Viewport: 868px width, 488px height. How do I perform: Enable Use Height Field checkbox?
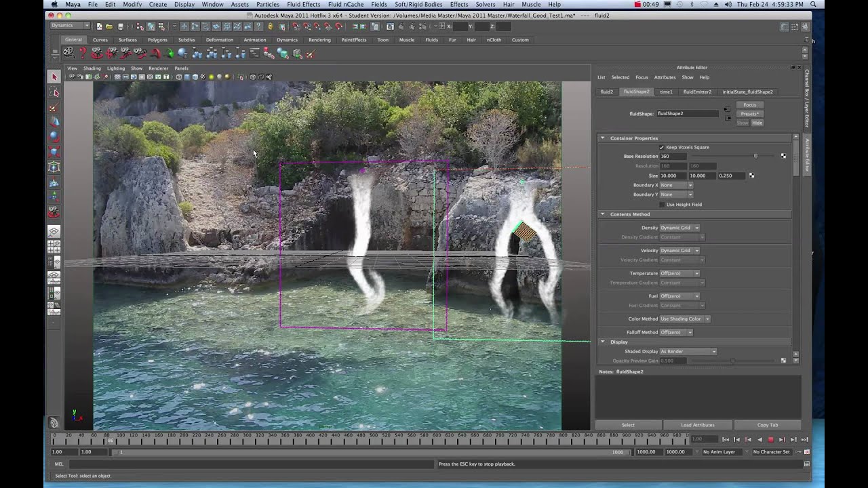[x=662, y=204]
